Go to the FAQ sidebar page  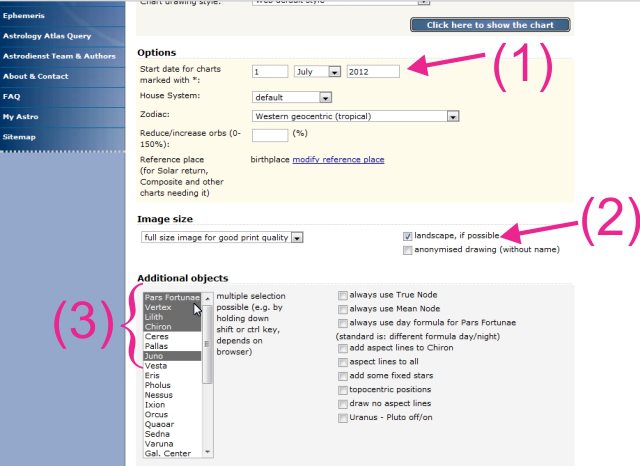point(12,97)
